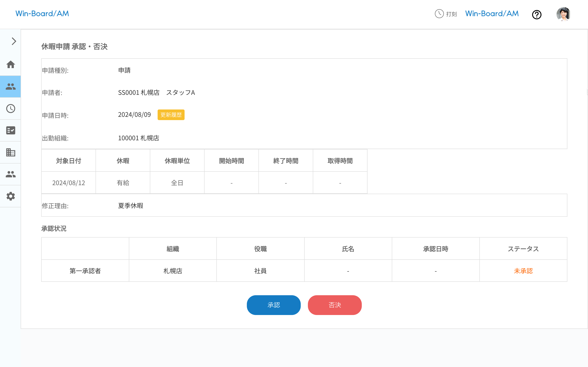Screen dimensions: 588x367
Task: Reject the request with 否決 button
Action: [x=335, y=305]
